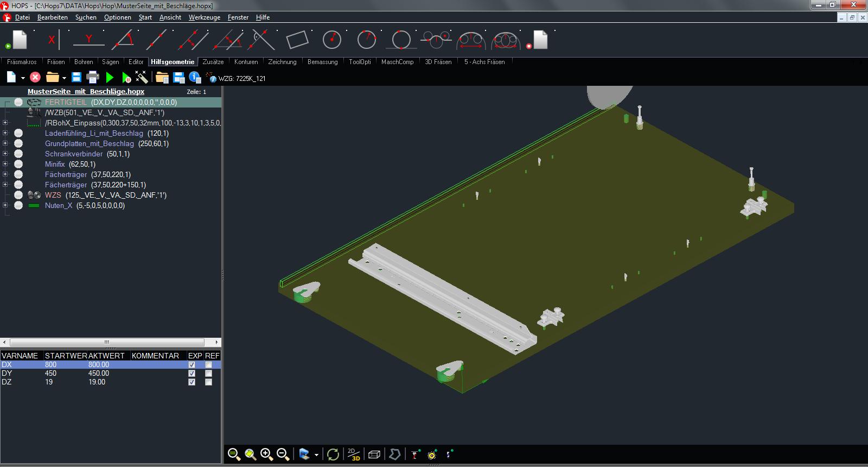Expand the Minifix tree node
Viewport: 868px width, 467px height.
5,164
